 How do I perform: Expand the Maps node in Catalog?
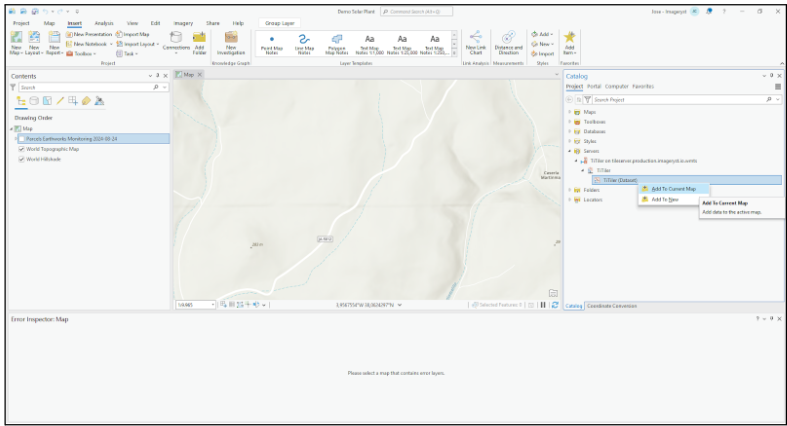(570, 112)
